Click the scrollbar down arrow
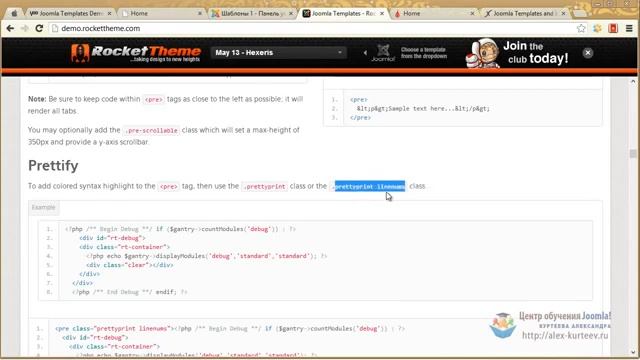This screenshot has height=360, width=640. point(633,352)
